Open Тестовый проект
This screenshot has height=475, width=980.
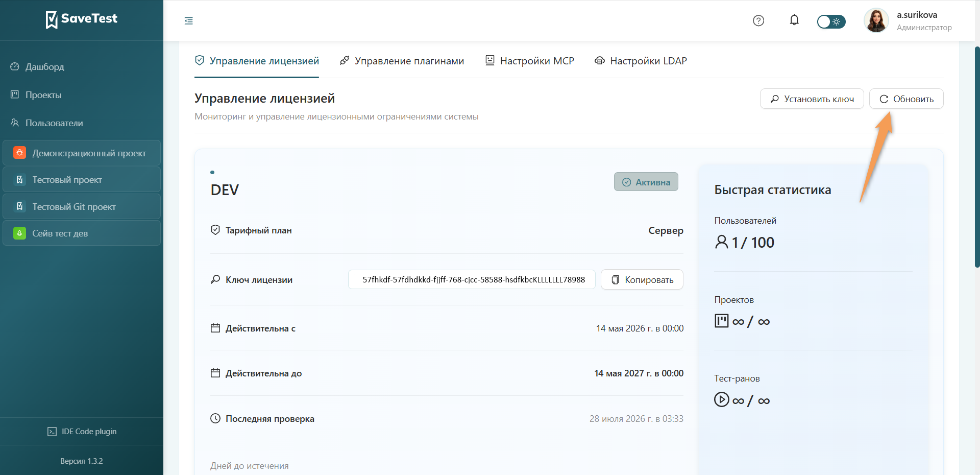(82, 180)
